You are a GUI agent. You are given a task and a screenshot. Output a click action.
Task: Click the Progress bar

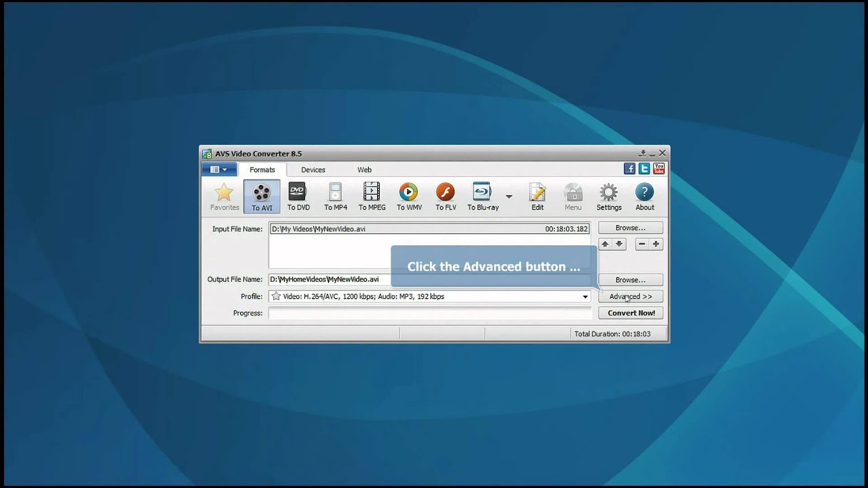[430, 313]
